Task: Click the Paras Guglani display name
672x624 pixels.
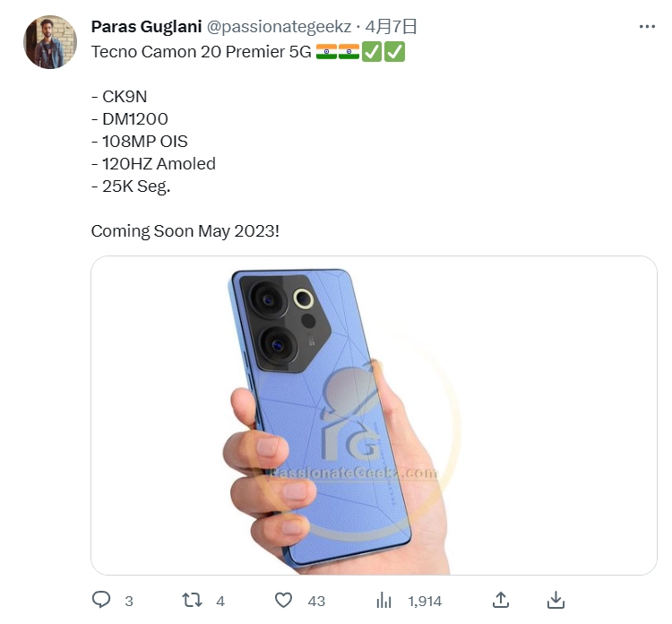Action: tap(147, 27)
